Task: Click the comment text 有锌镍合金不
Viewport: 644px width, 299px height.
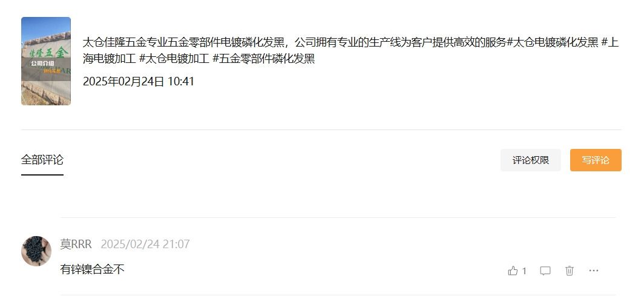Action: 92,269
